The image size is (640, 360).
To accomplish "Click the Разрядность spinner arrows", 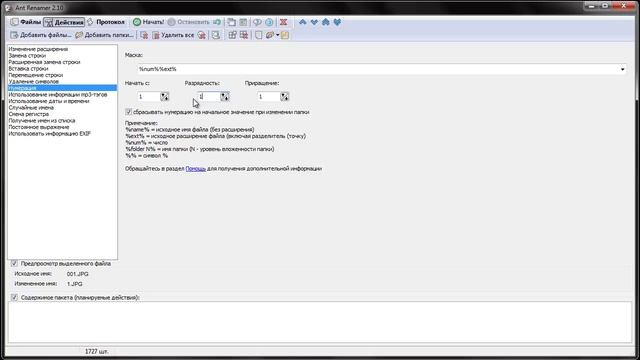I will click(x=224, y=97).
